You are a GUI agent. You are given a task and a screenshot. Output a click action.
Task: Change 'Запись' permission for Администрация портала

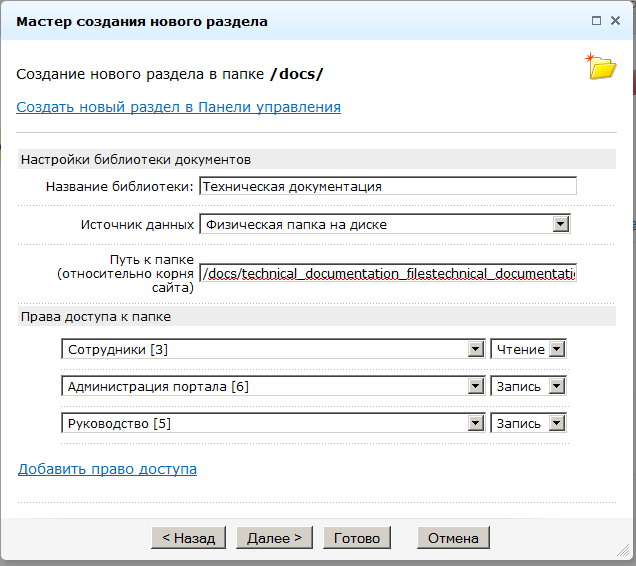coord(528,386)
